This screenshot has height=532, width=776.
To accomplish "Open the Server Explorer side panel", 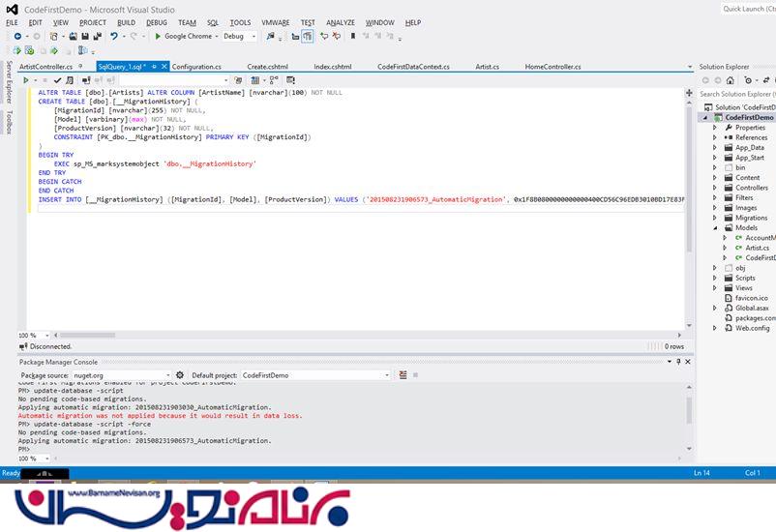I will (x=9, y=81).
